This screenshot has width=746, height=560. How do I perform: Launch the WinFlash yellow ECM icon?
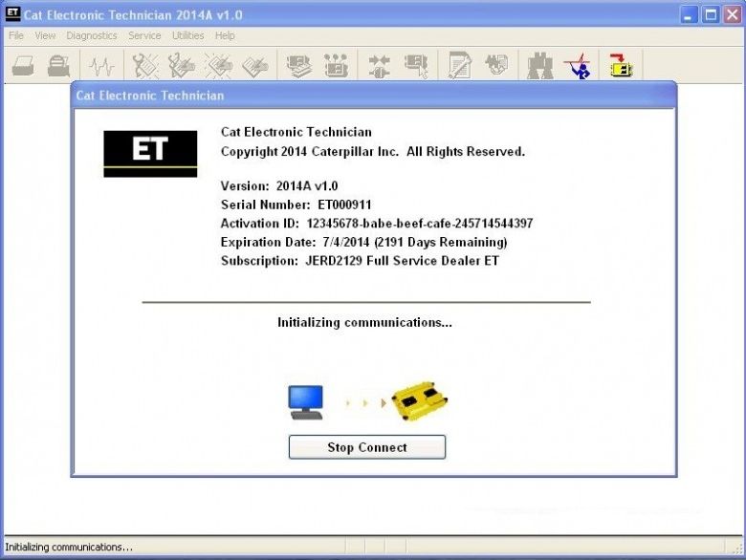621,66
